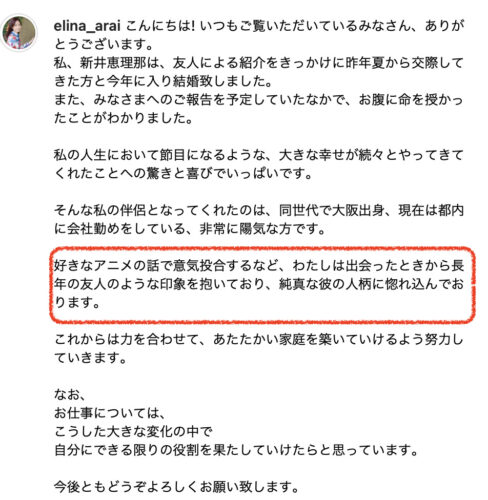This screenshot has width=488, height=500.
Task: Click the line こうした大きな変化の中で
Action: click(x=133, y=432)
